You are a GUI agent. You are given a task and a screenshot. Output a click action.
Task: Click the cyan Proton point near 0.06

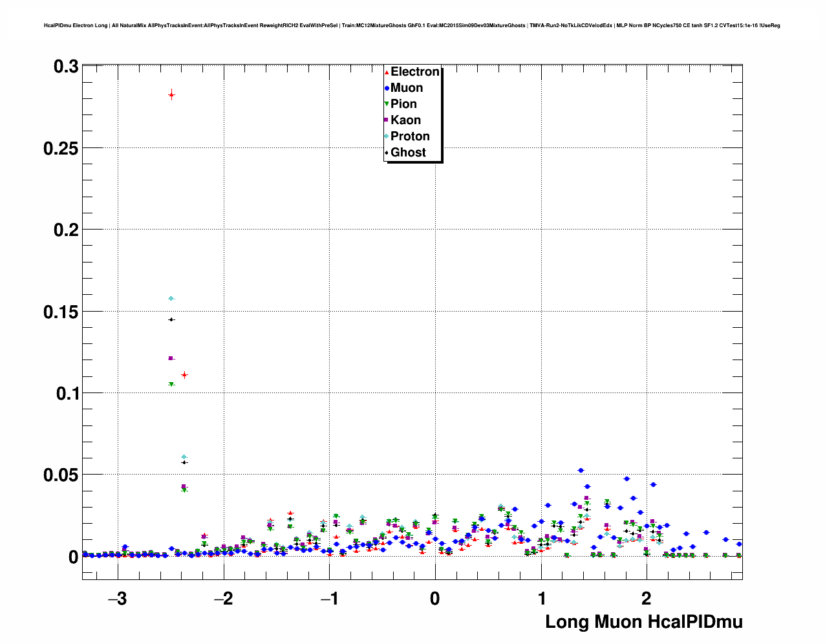tap(184, 457)
